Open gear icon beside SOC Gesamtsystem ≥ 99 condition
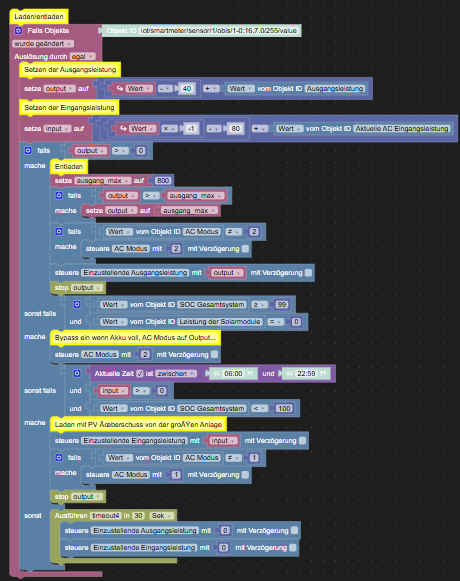Viewport: 460px width, 581px height. [x=77, y=305]
